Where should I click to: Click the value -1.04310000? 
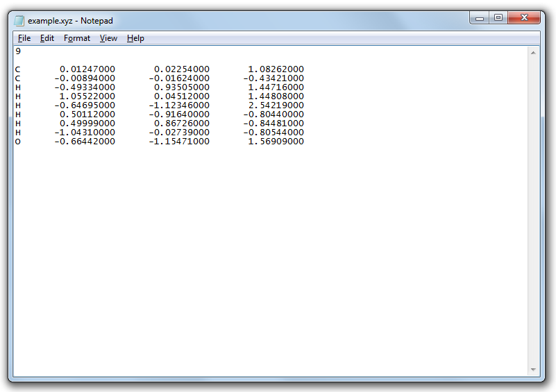click(x=85, y=133)
